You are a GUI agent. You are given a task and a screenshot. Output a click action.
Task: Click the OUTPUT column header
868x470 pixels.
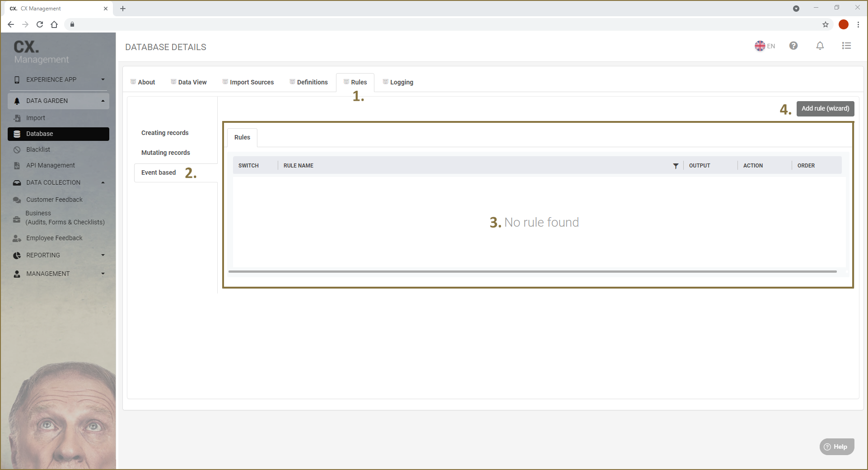tap(700, 166)
